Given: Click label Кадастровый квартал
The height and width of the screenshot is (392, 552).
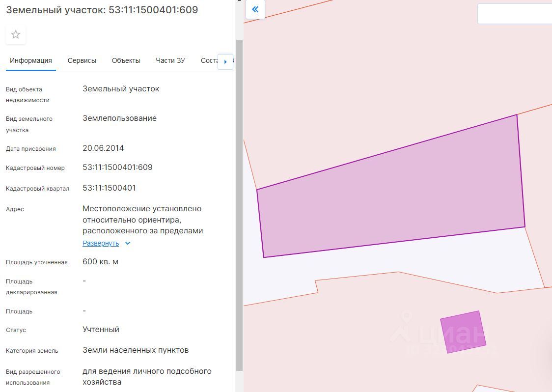Looking at the screenshot, I should 38,189.
